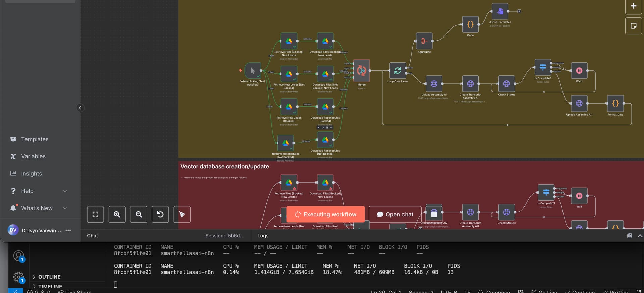Tidy up the workflow with the broom icon

click(182, 215)
